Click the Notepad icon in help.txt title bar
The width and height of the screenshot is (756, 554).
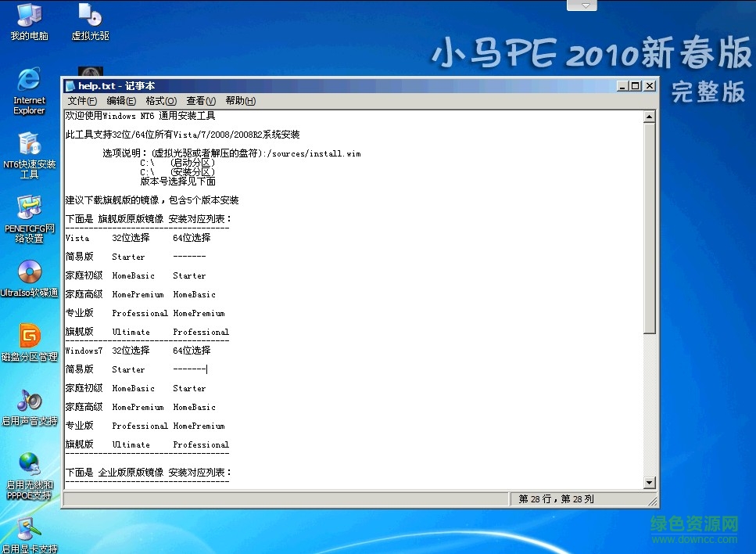click(69, 86)
